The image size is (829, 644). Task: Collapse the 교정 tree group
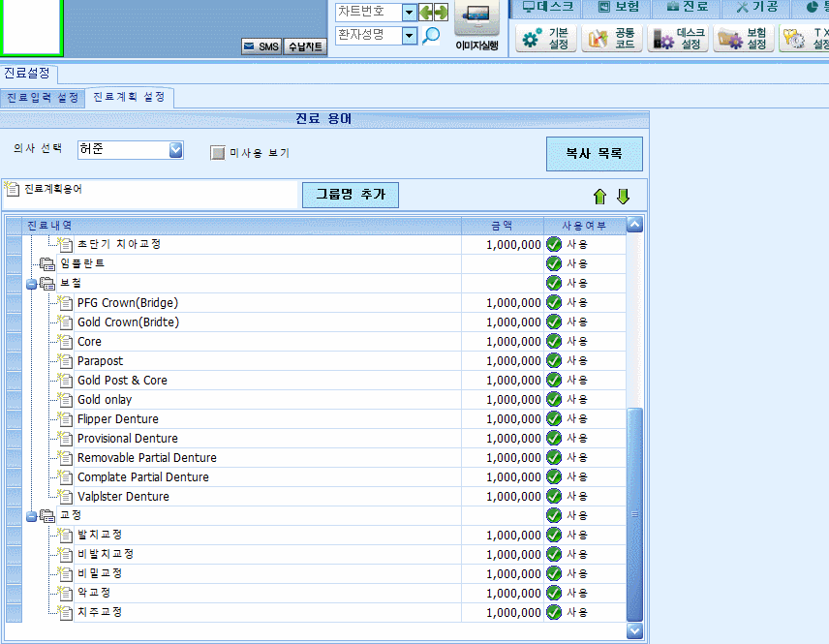pyautogui.click(x=31, y=516)
